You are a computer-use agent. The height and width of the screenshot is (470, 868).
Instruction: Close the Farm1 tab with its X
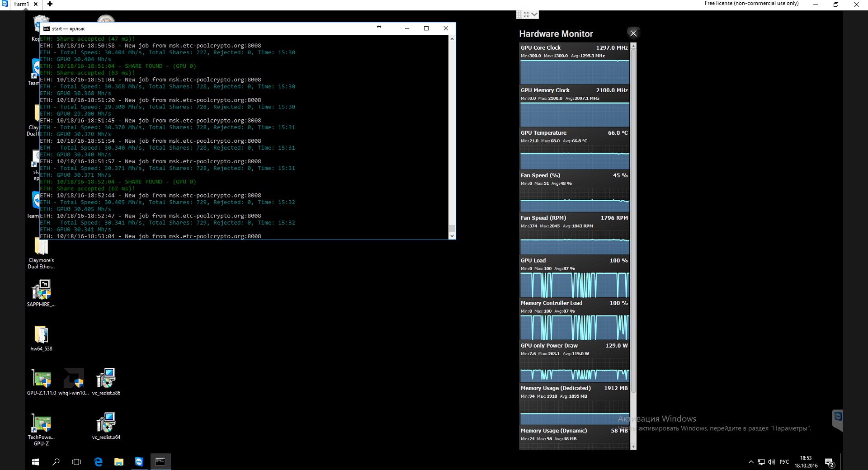pos(36,4)
